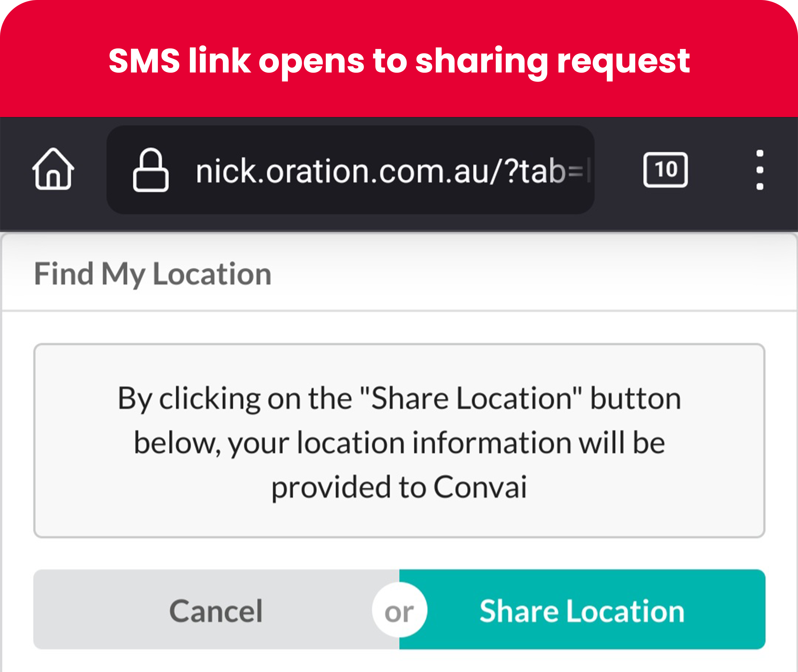Tap the browser Home icon
Viewport: 798px width, 672px height.
53,169
